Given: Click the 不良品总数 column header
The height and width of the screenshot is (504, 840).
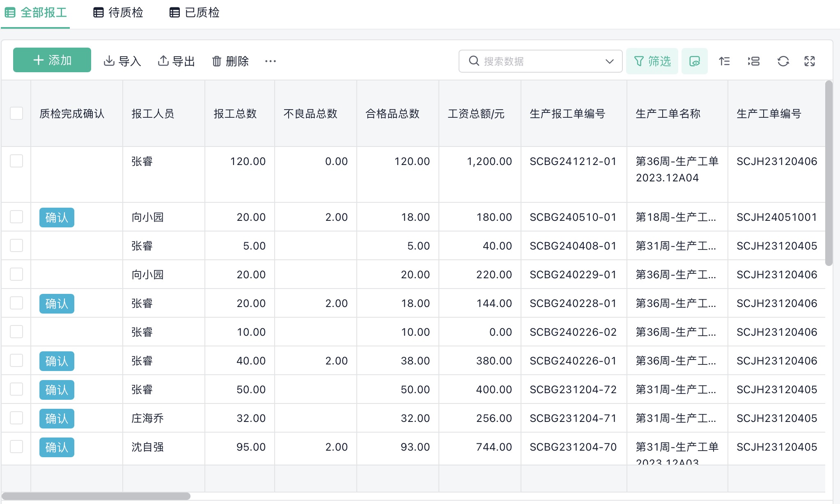Looking at the screenshot, I should pos(316,113).
